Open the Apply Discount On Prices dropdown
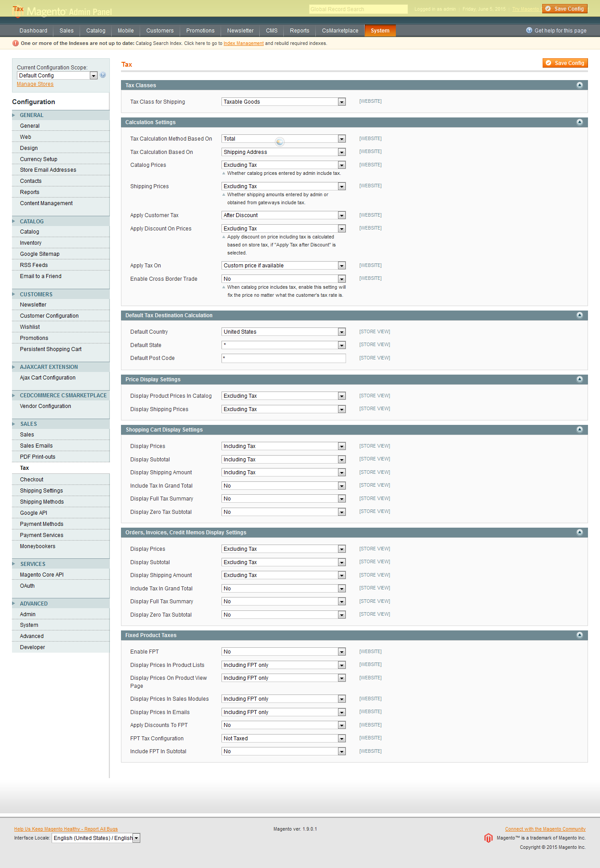Image resolution: width=600 pixels, height=868 pixels. click(x=284, y=229)
